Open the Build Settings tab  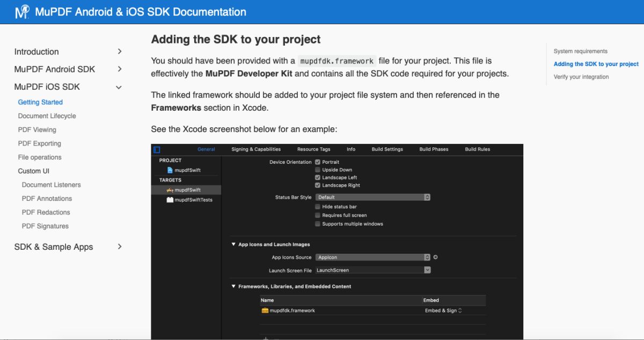(387, 149)
